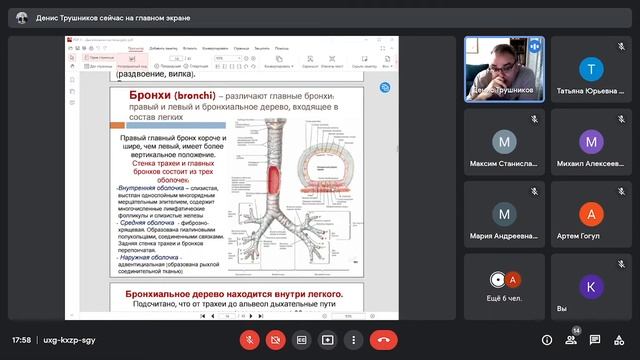The width and height of the screenshot is (640, 360).
Task: Open the second sidebar panel icon in PDF viewer
Action: tap(72, 91)
